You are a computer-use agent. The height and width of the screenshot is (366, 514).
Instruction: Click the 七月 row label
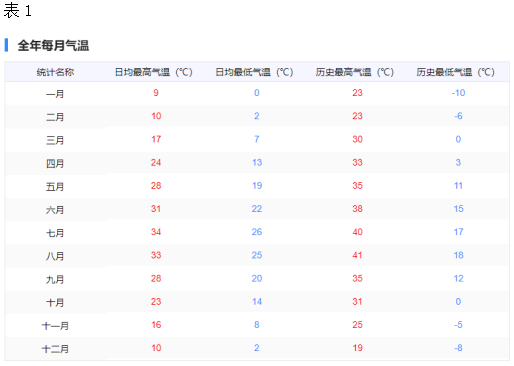pos(55,233)
